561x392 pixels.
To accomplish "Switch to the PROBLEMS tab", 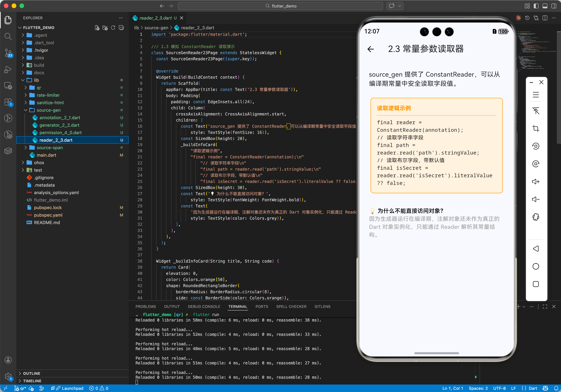I will coord(146,307).
